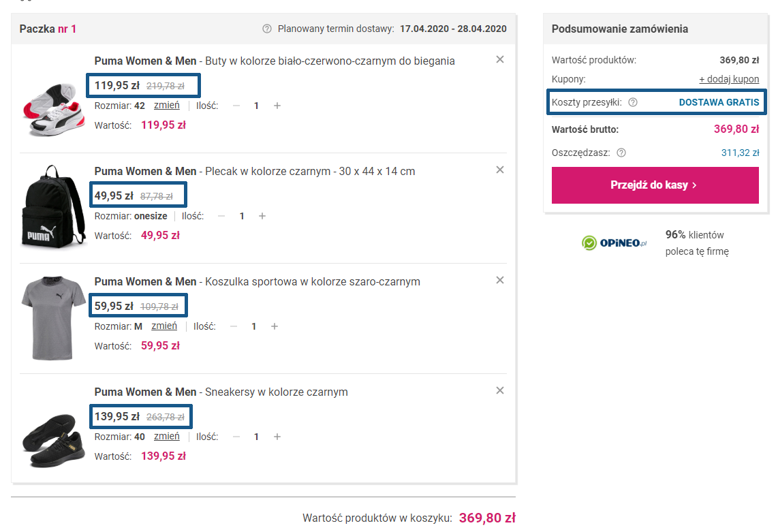This screenshot has width=778, height=532.
Task: Increase quantity of the running shoes
Action: (277, 106)
